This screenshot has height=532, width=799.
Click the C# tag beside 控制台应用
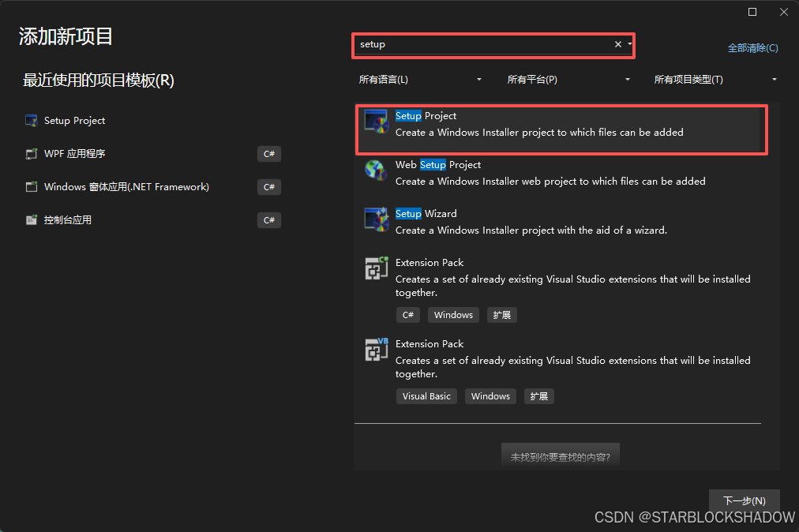click(x=269, y=220)
